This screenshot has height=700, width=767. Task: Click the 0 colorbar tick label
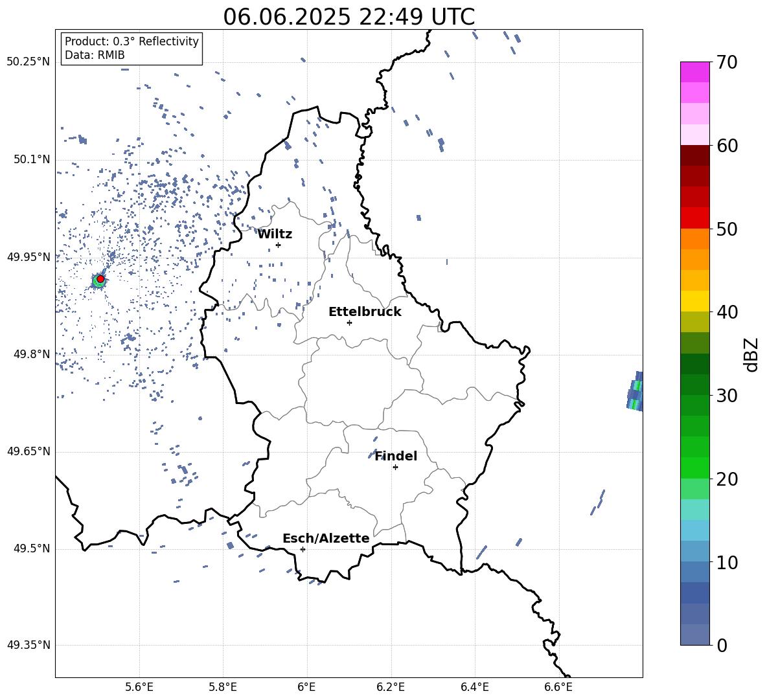[x=721, y=645]
